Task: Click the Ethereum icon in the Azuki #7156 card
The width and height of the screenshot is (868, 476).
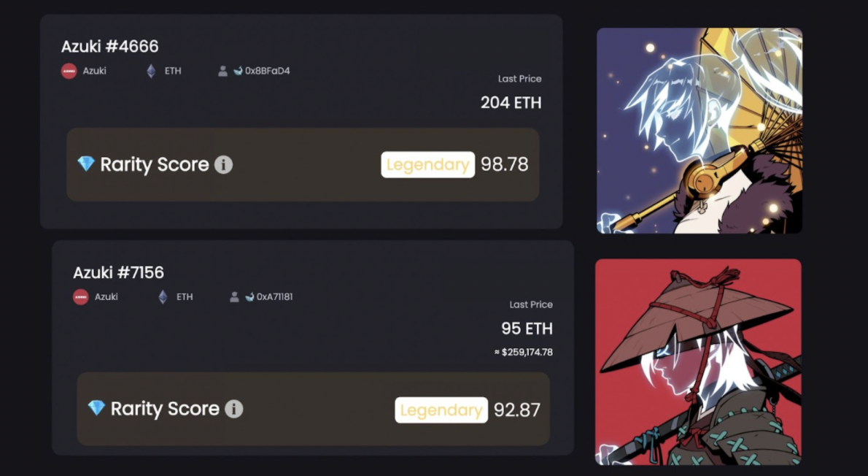Action: (163, 297)
